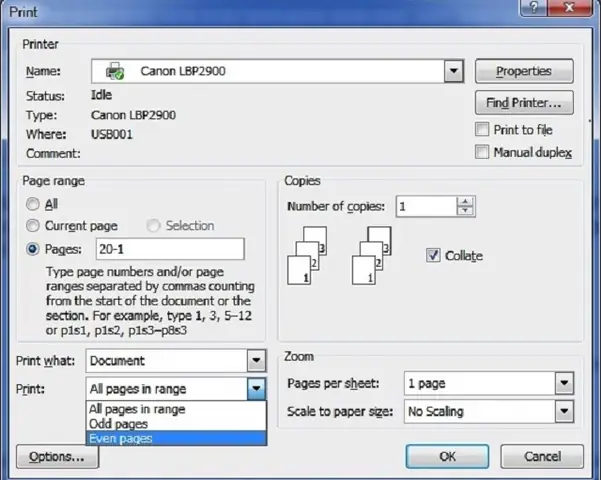Open printer Properties button
The width and height of the screenshot is (601, 480).
524,71
